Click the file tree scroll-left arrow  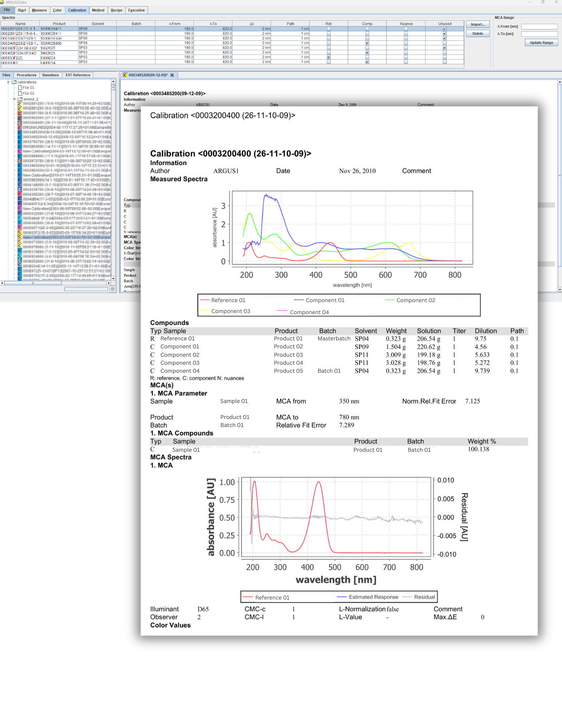(2, 283)
